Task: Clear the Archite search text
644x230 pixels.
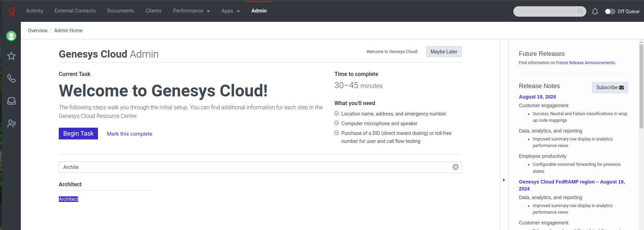Action: [x=456, y=167]
